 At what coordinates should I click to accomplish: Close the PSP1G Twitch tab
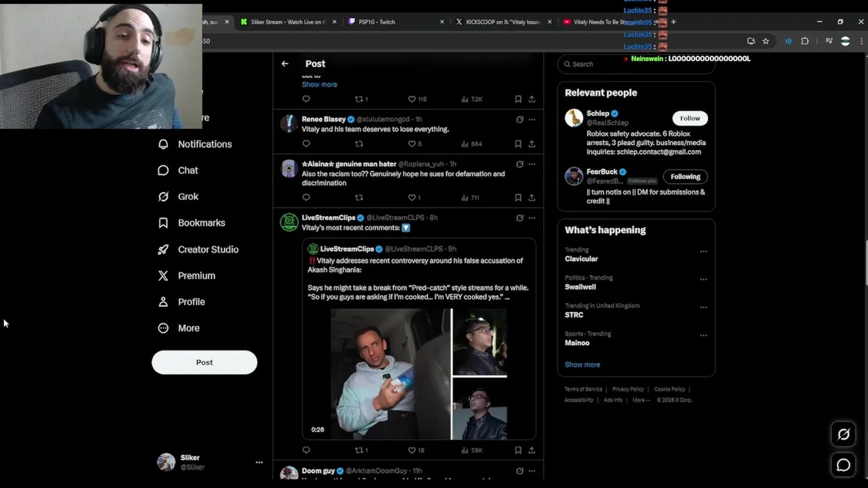442,22
